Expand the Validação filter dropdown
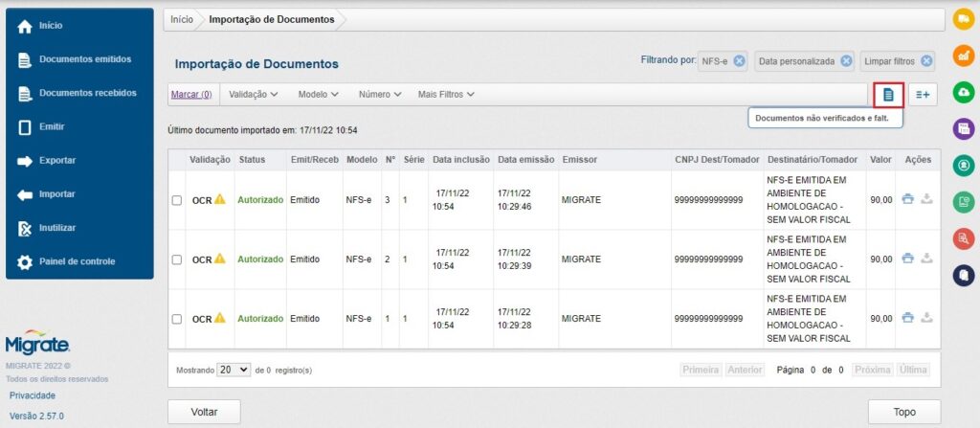 [x=254, y=95]
